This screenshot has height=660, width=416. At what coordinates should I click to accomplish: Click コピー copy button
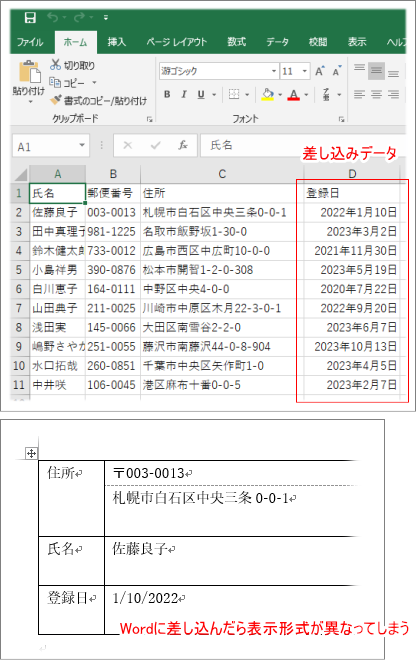[x=67, y=83]
